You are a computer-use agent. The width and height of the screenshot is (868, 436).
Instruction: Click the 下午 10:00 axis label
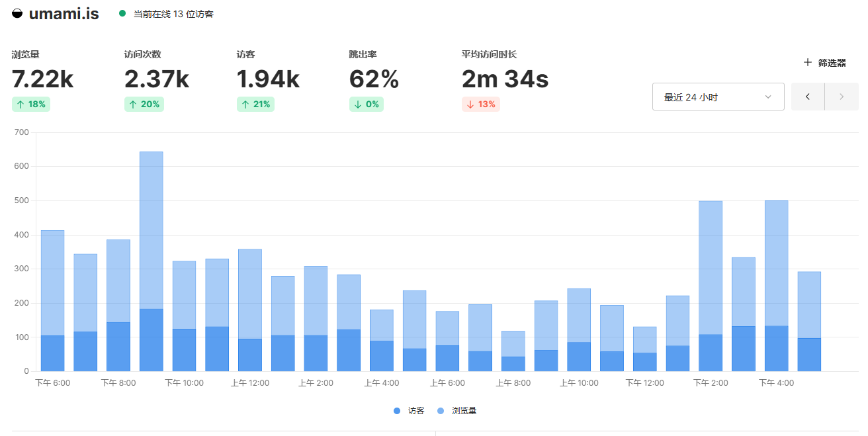click(x=184, y=383)
